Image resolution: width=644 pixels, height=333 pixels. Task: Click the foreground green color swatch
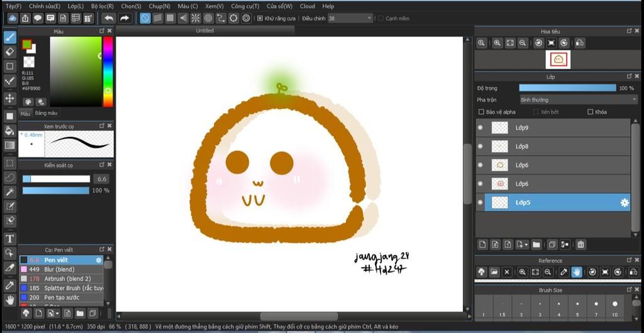click(x=26, y=44)
